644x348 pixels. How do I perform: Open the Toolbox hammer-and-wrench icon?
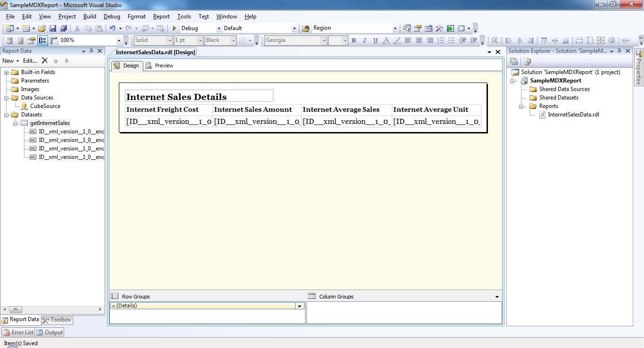point(439,28)
